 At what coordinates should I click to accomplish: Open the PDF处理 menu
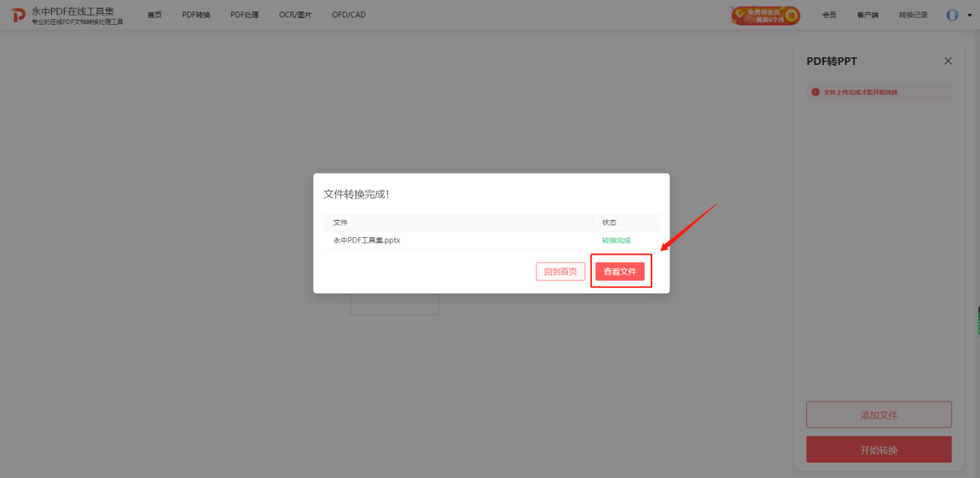(244, 15)
